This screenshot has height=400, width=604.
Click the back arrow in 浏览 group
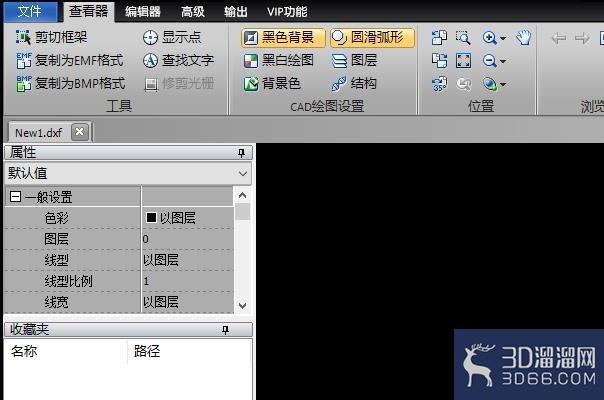pos(559,38)
